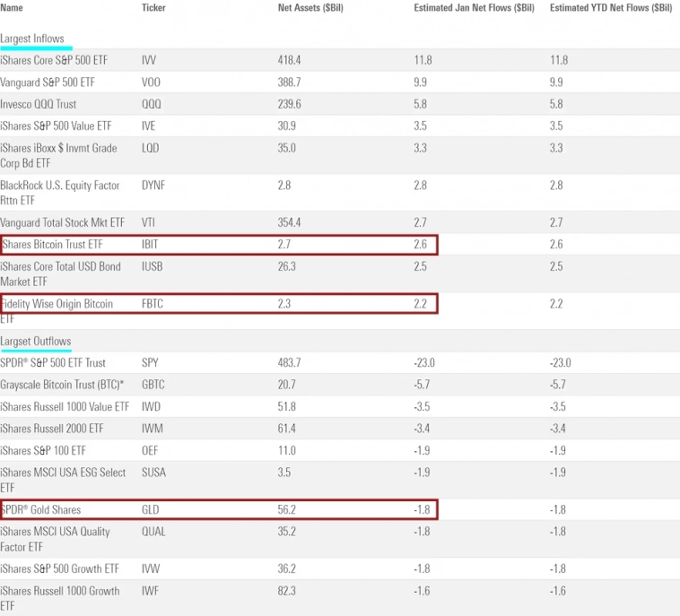Click iShares S&P 500 Value ETF name
Viewport: 680px width, 616px height.
tap(56, 126)
